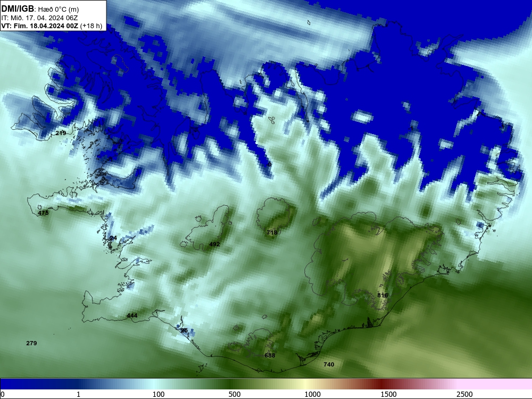This screenshot has width=532, height=399.
Task: Click the map value 444
Action: 132,315
